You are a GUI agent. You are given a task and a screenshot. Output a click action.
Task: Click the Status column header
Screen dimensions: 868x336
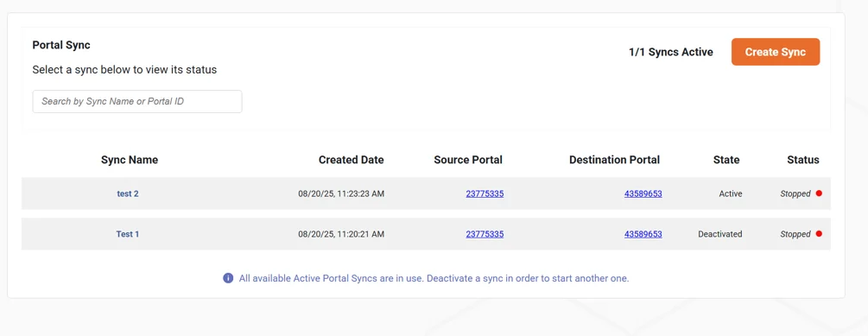coord(803,160)
